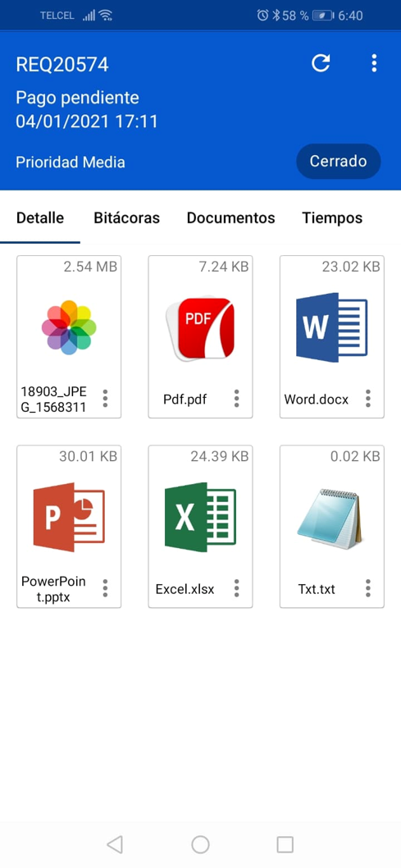
Task: Tap the Cerrado status button
Action: (x=339, y=161)
